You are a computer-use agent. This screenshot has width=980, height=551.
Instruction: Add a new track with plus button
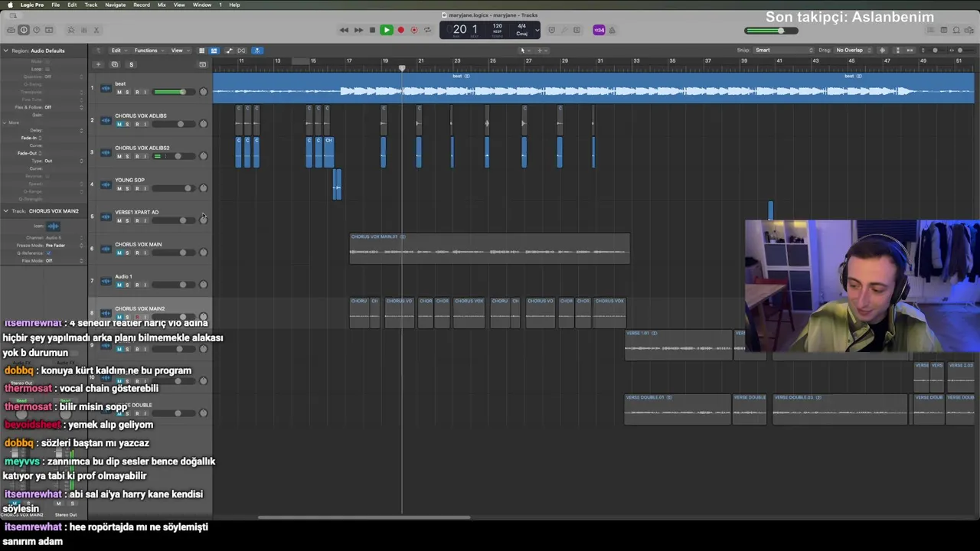click(98, 64)
